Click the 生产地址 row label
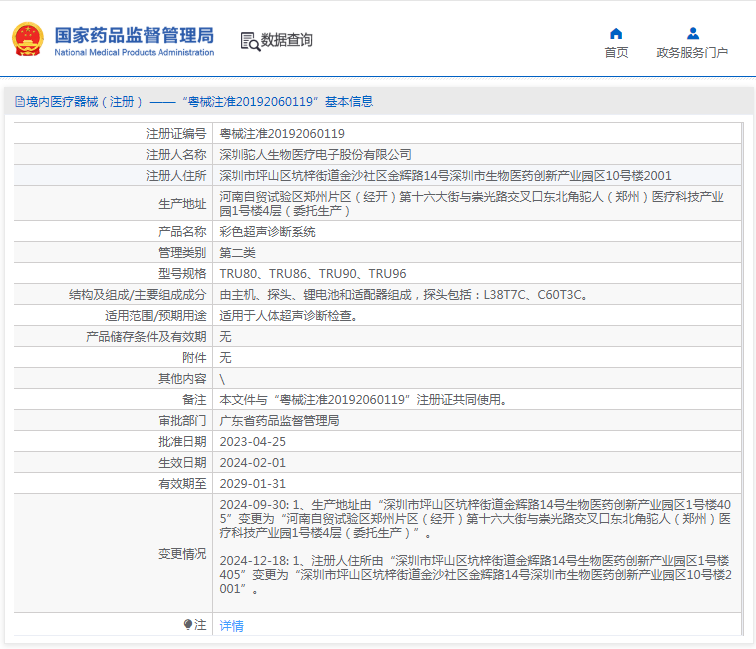Viewport: 756px width, 649px height. tap(182, 204)
